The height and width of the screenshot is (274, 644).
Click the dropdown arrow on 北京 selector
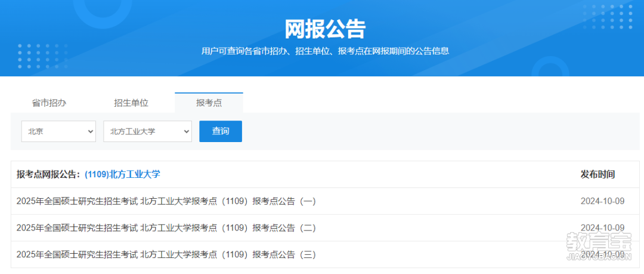pyautogui.click(x=91, y=131)
